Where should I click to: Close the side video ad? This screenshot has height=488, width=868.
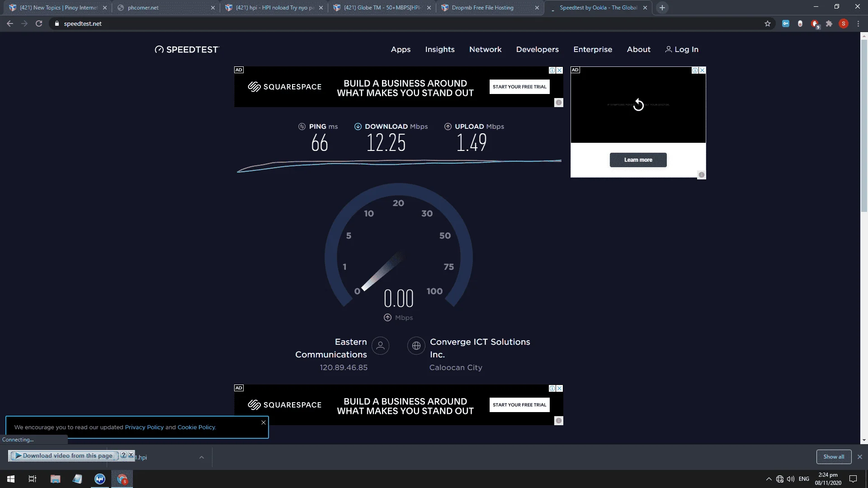pos(703,70)
